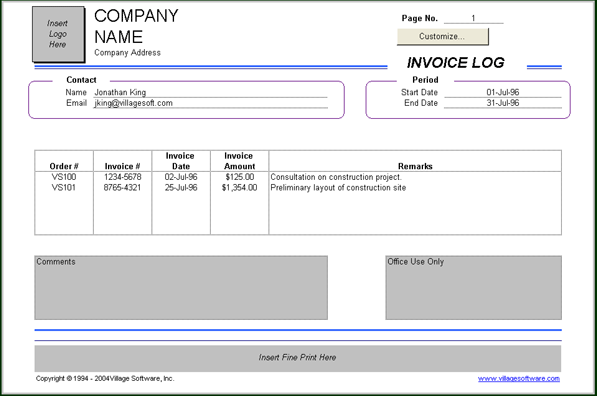Select invoice date 25-Jul-96
The width and height of the screenshot is (597, 396).
(181, 188)
